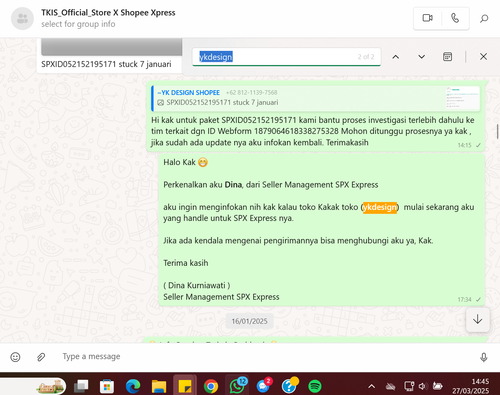The image size is (500, 395).
Task: Click the chat scrollbar thumb
Action: [x=498, y=132]
